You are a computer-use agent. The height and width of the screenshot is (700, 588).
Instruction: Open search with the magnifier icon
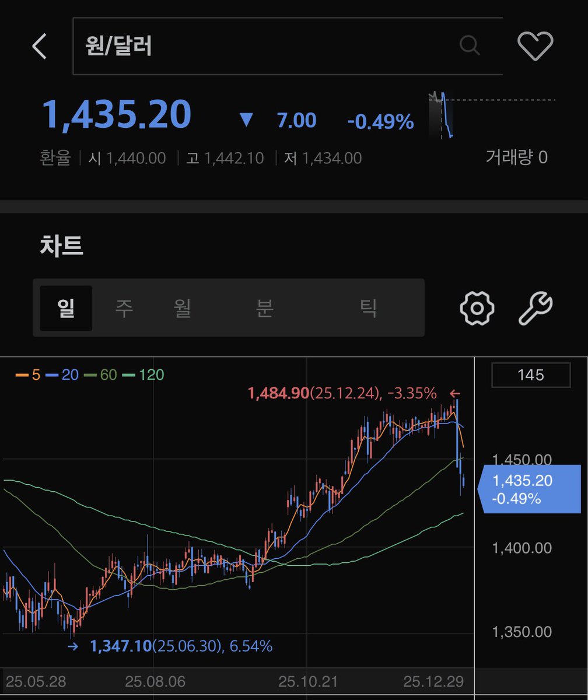(470, 44)
